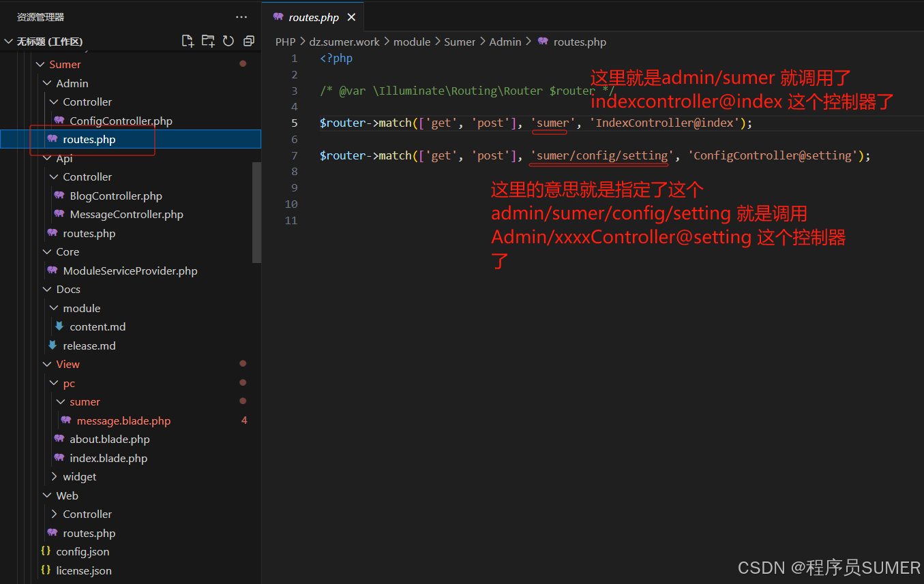The height and width of the screenshot is (584, 924).
Task: Collapse the Docs folder
Action: [x=47, y=289]
